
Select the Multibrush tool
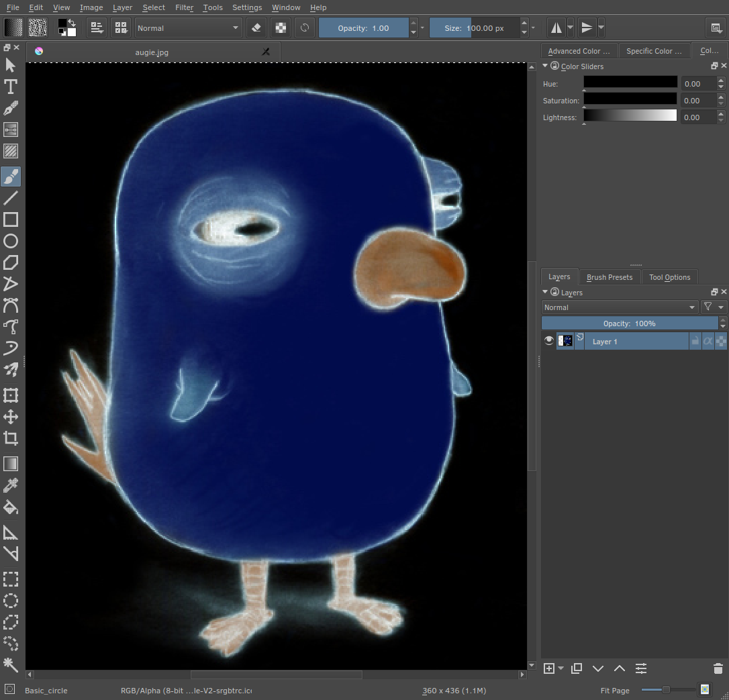[x=10, y=370]
